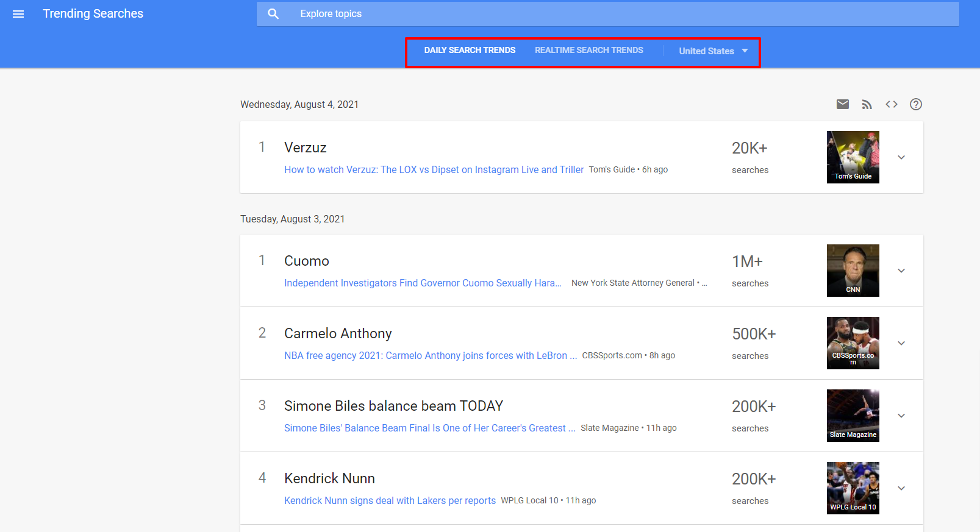Click the Tuesday, August 3, 2021 date
Viewport: 980px width, 532px height.
293,219
